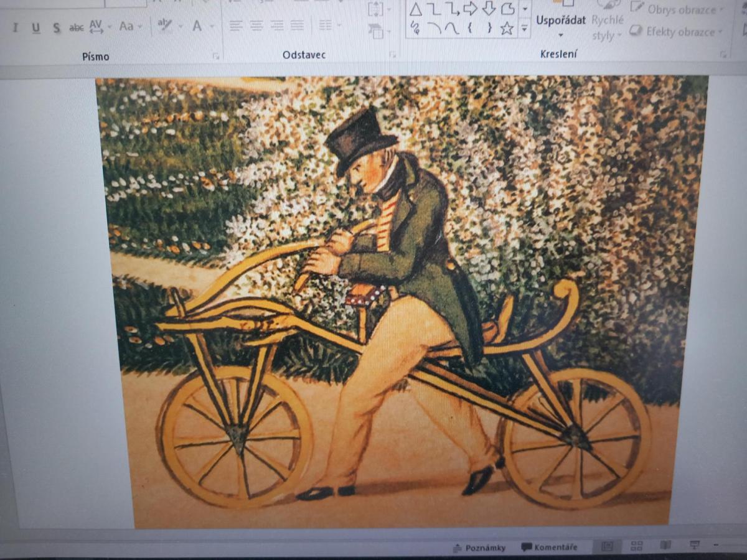Open Uspořádat arrange menu
The width and height of the screenshot is (747, 560).
pyautogui.click(x=560, y=21)
